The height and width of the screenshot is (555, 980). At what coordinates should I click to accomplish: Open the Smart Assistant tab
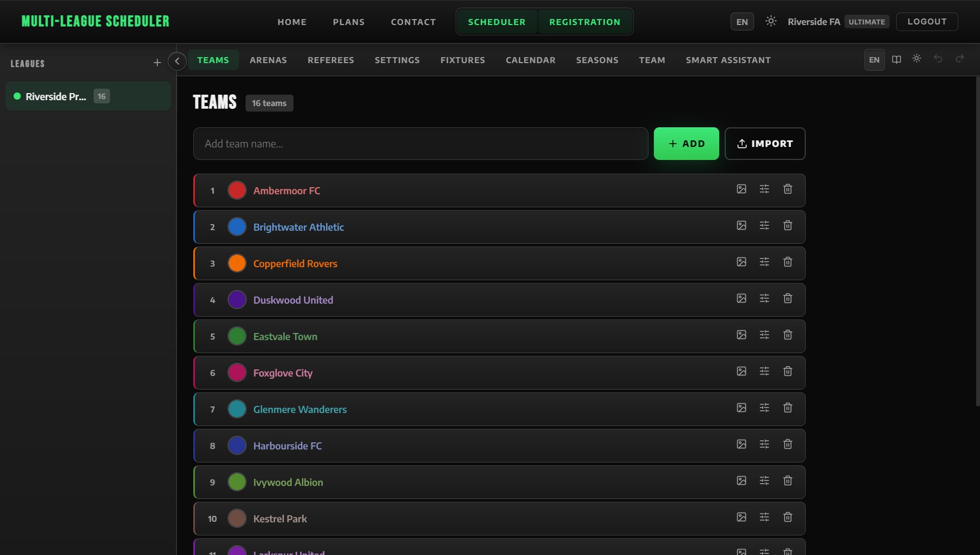point(728,60)
